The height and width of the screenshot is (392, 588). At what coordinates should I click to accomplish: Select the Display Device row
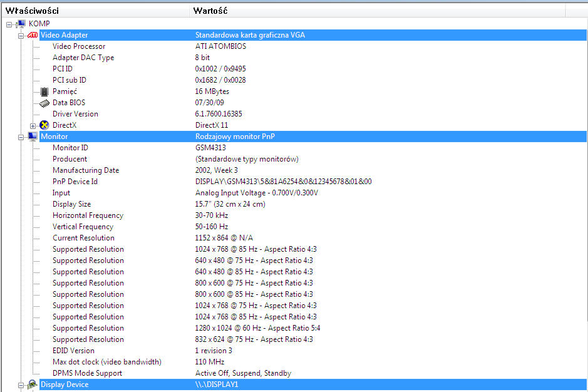pyautogui.click(x=313, y=384)
